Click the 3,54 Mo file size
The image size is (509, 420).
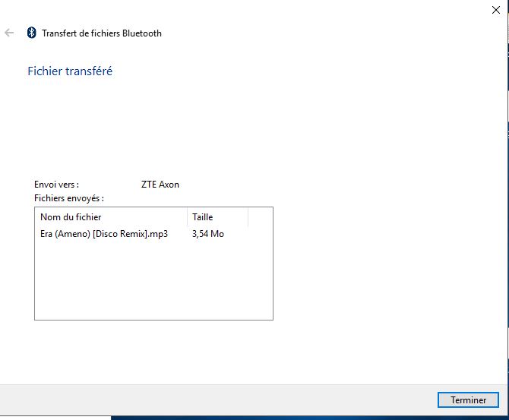point(208,234)
